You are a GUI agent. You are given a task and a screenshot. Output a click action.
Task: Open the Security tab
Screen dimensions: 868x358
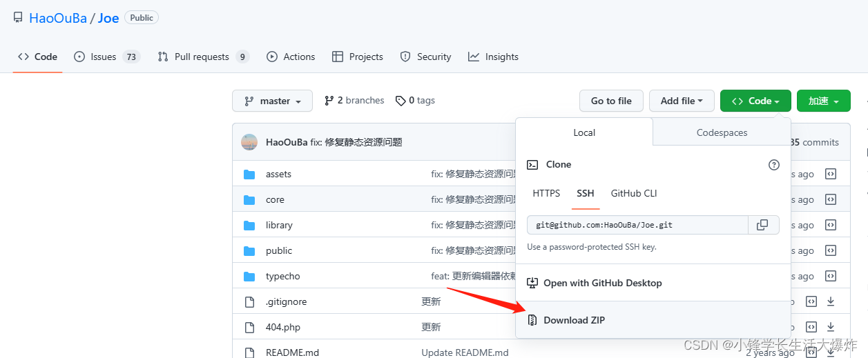pos(425,57)
